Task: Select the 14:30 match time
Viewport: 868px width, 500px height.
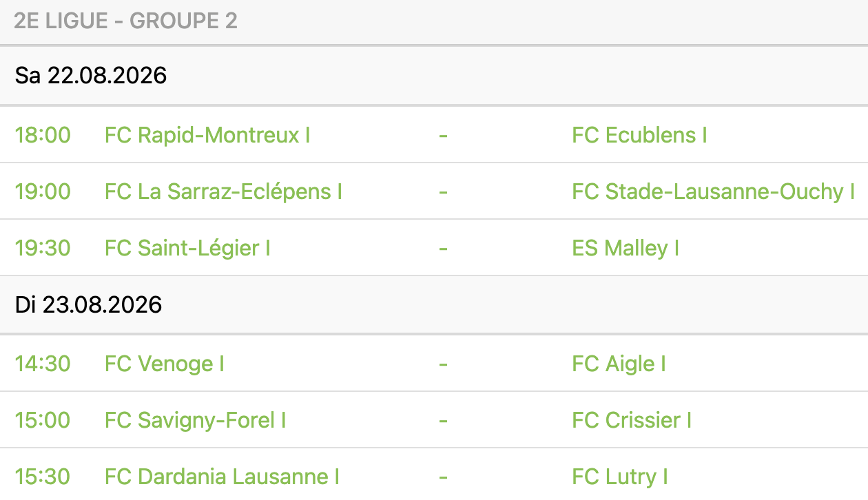Action: click(x=43, y=364)
